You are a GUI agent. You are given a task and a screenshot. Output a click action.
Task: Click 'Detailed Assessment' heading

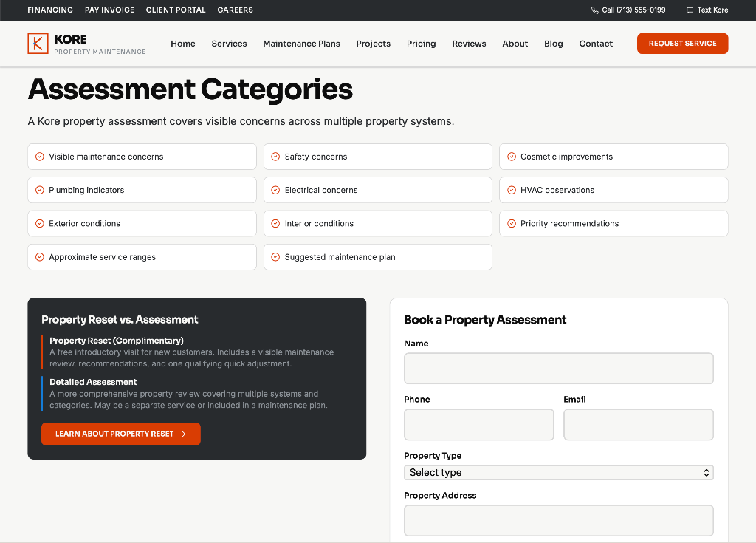pos(93,382)
